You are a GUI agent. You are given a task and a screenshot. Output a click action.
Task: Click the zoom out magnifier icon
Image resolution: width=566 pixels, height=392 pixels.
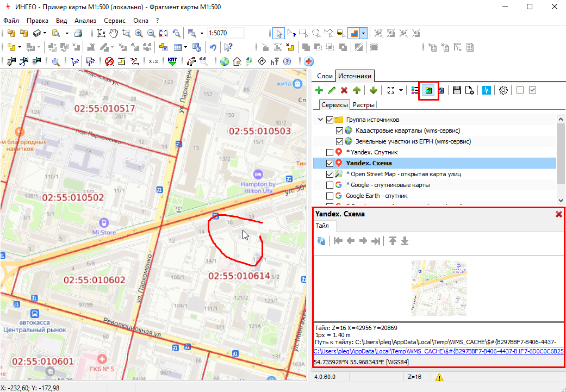151,33
